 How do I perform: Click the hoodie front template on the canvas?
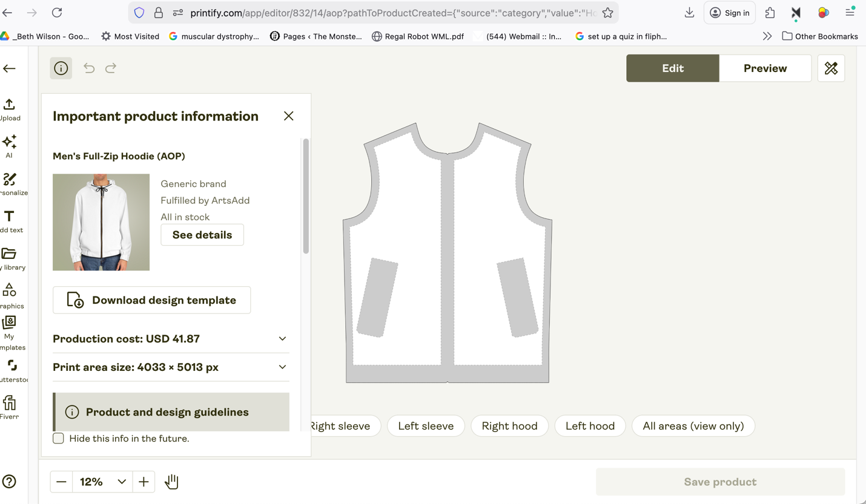pyautogui.click(x=447, y=253)
